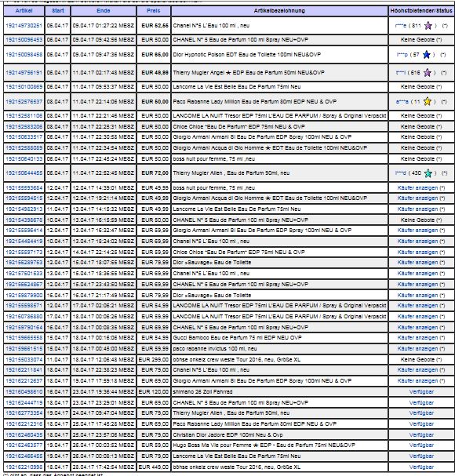The height and width of the screenshot is (476, 455).
Task: Open article number of the EUR 72,00 Thierry Mugler Alien
Action: click(x=24, y=173)
